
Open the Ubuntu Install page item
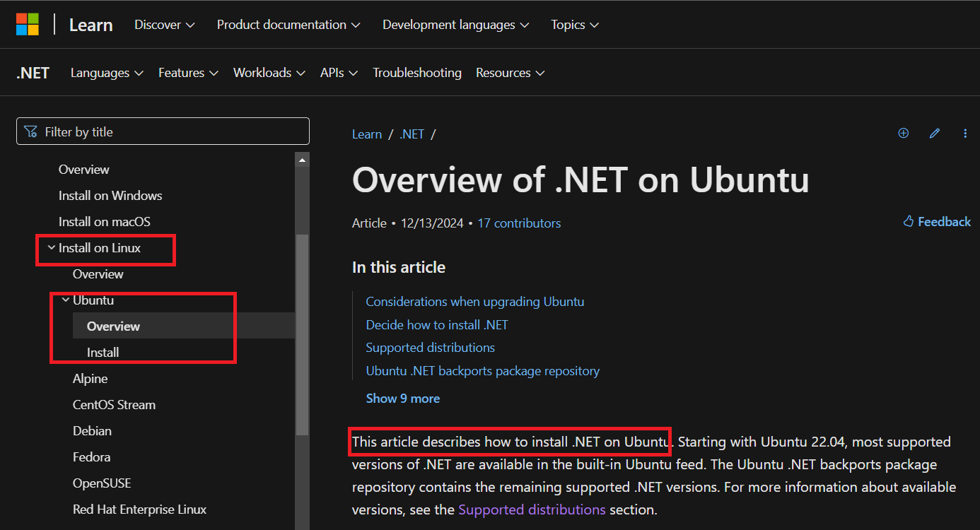pos(103,353)
